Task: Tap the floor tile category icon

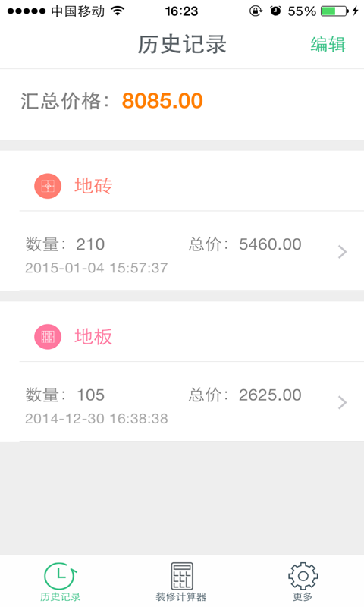Action: pos(48,186)
